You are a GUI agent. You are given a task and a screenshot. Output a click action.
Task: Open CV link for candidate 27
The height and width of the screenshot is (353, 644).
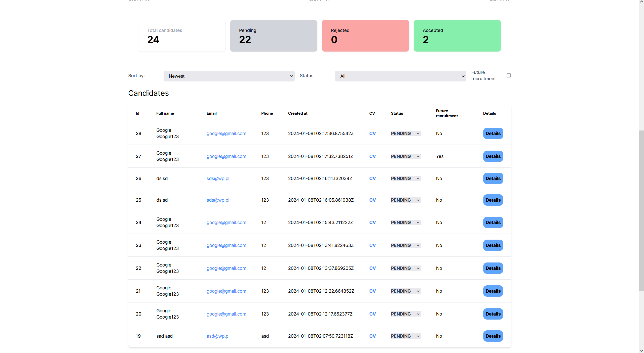[372, 156]
